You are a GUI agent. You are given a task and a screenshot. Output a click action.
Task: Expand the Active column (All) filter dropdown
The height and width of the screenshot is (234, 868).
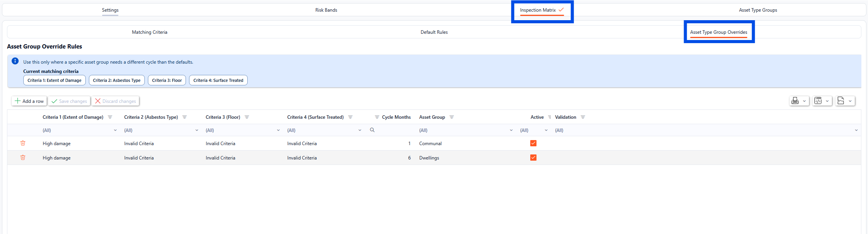[x=546, y=130]
